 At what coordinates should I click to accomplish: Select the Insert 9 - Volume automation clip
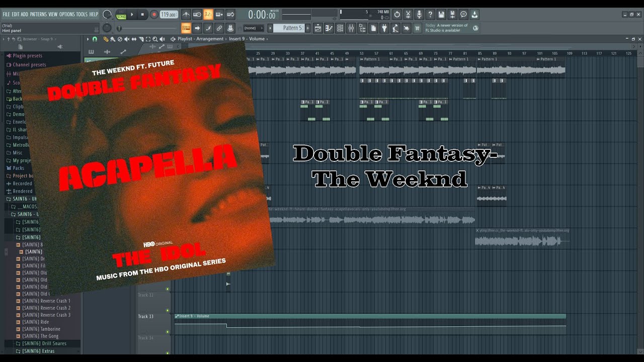(x=370, y=316)
